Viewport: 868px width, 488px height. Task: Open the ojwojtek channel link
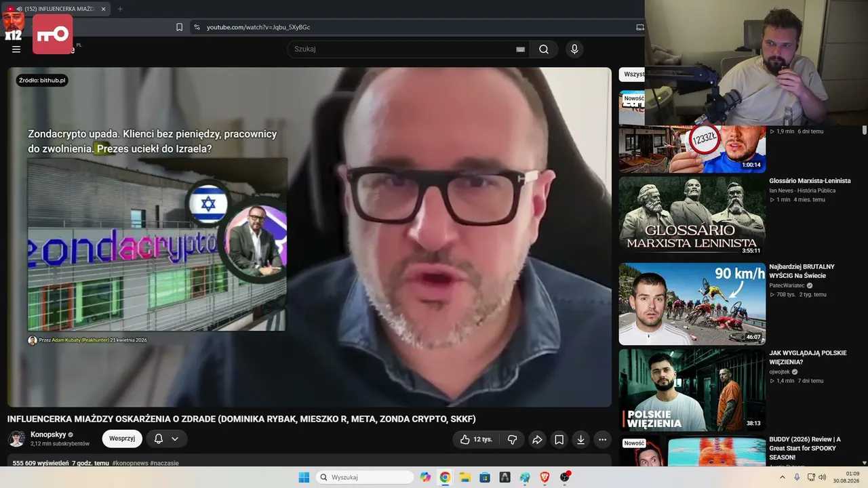(780, 371)
